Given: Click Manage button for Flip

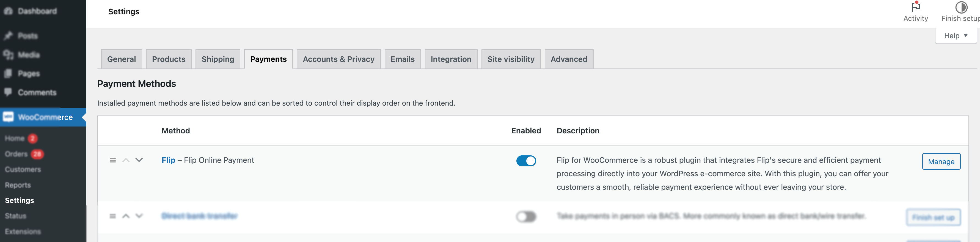Looking at the screenshot, I should point(941,161).
